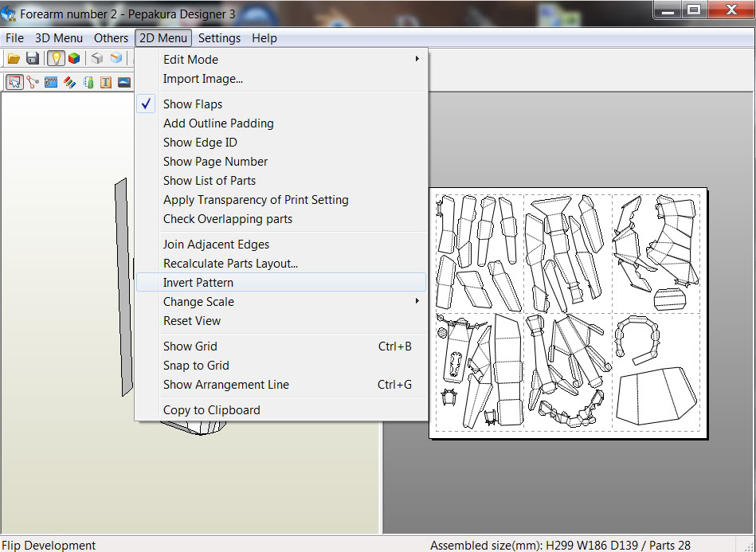This screenshot has width=756, height=552.
Task: Click the Open file folder icon
Action: click(x=14, y=58)
